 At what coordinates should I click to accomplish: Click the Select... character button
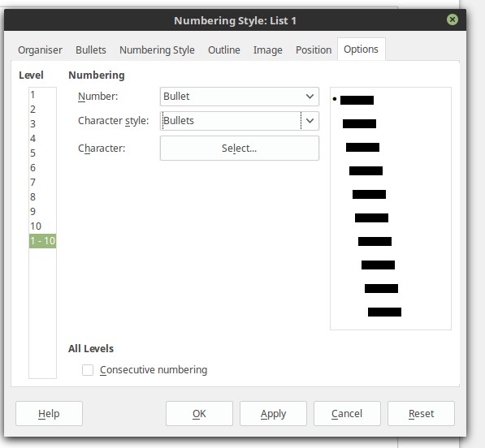[x=240, y=149]
